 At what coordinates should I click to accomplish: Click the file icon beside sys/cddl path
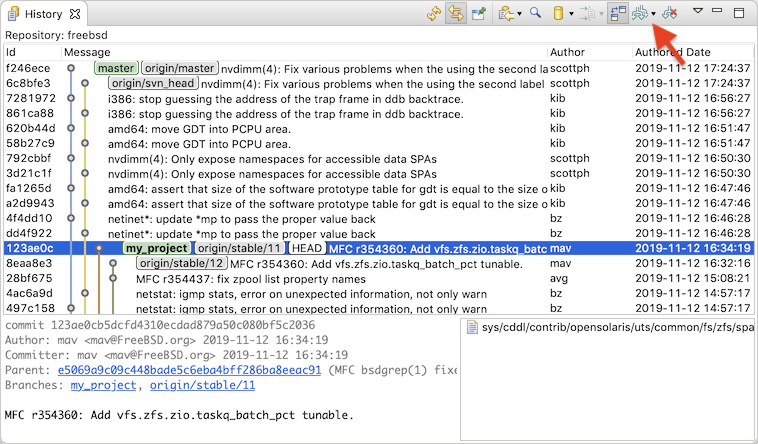(472, 327)
